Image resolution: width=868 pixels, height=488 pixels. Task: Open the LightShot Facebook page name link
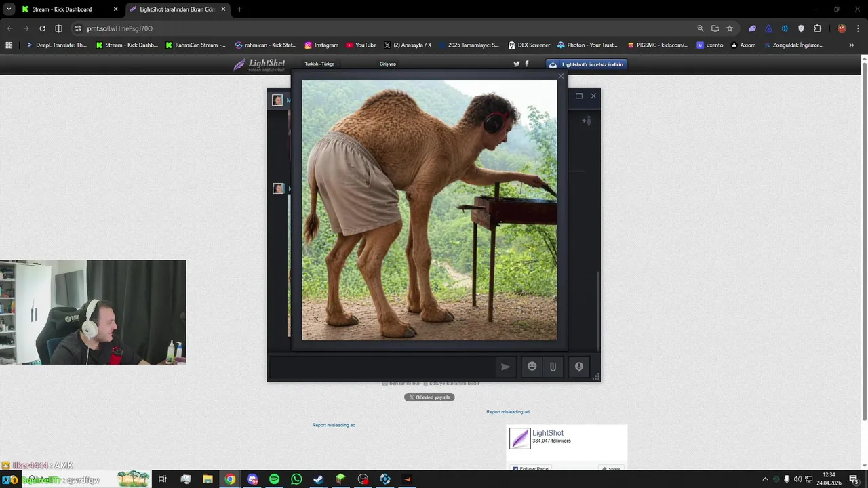[x=548, y=433]
